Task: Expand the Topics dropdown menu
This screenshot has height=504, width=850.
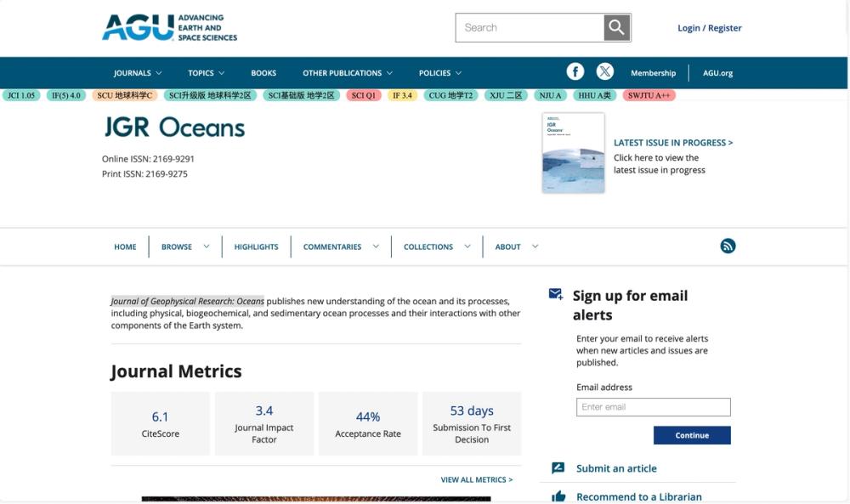Action: click(x=206, y=72)
